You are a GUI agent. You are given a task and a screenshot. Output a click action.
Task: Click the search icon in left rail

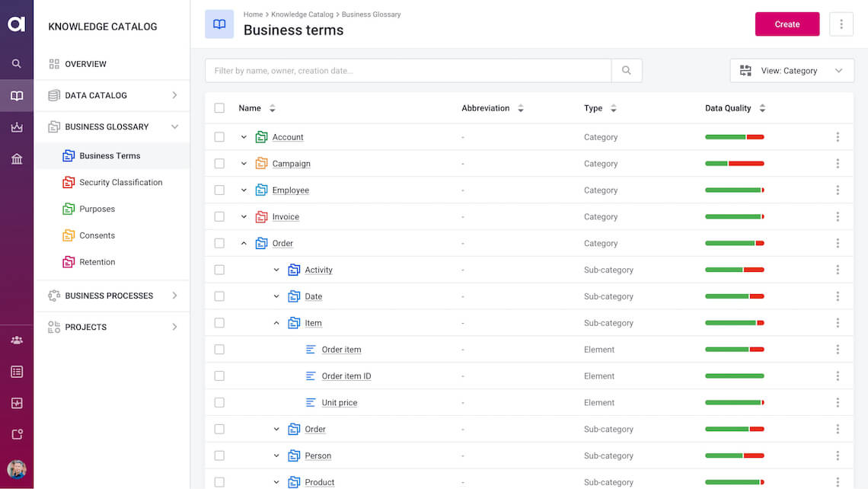[16, 64]
